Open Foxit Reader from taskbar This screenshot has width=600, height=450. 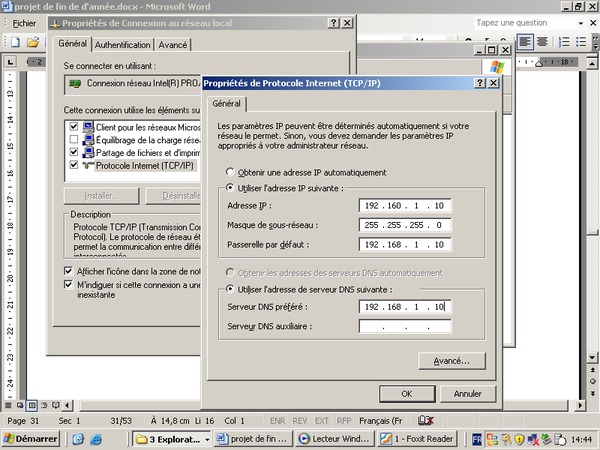coord(417,439)
